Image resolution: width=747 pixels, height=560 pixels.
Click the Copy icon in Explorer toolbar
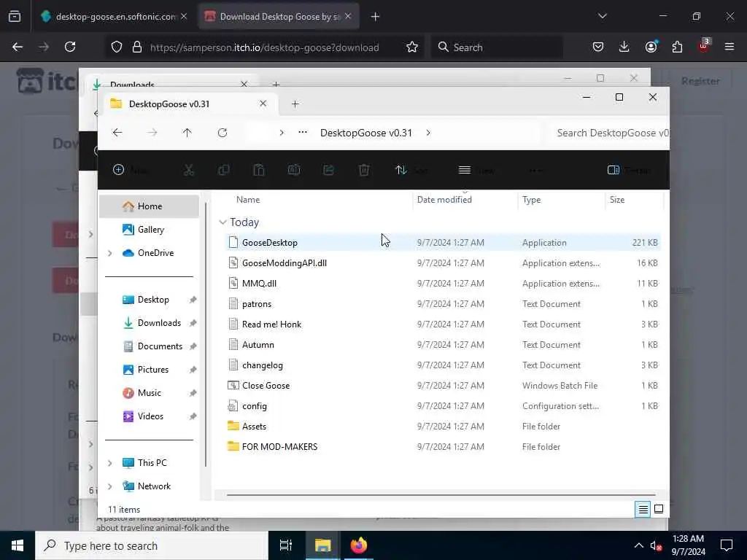(223, 170)
